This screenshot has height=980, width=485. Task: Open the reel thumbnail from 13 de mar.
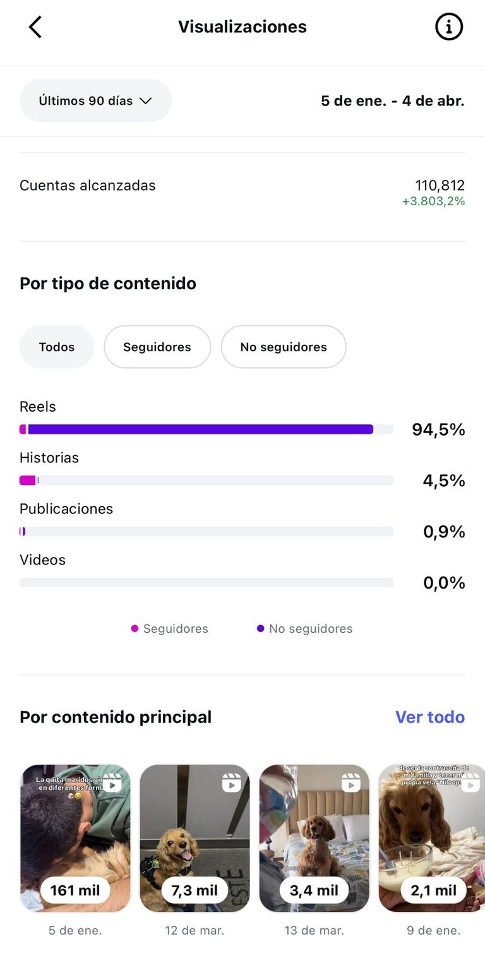pos(314,838)
